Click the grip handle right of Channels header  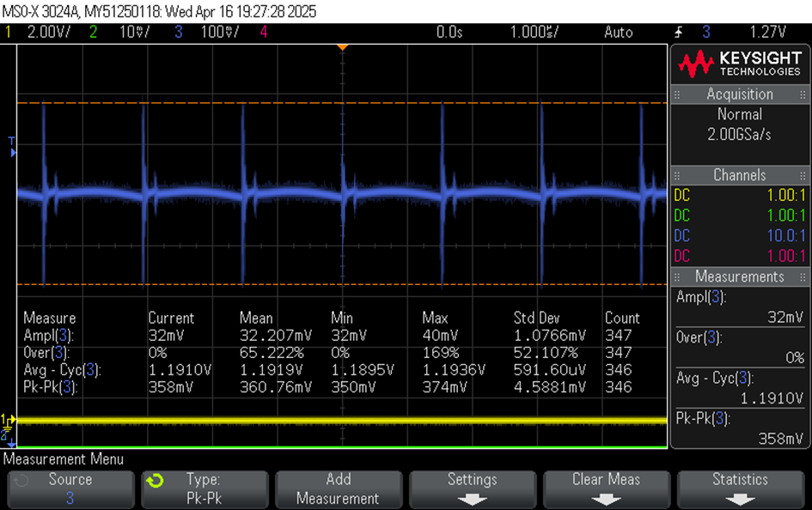pyautogui.click(x=803, y=175)
